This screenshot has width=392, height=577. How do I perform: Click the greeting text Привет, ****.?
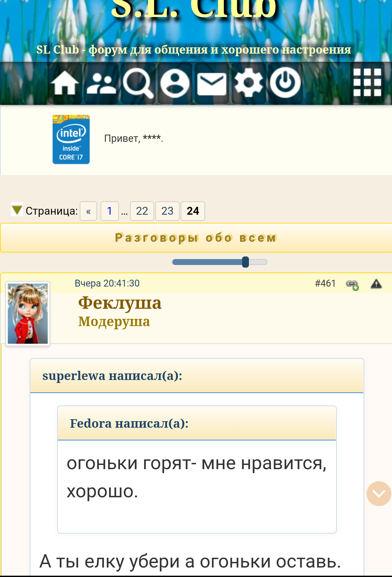pos(134,138)
